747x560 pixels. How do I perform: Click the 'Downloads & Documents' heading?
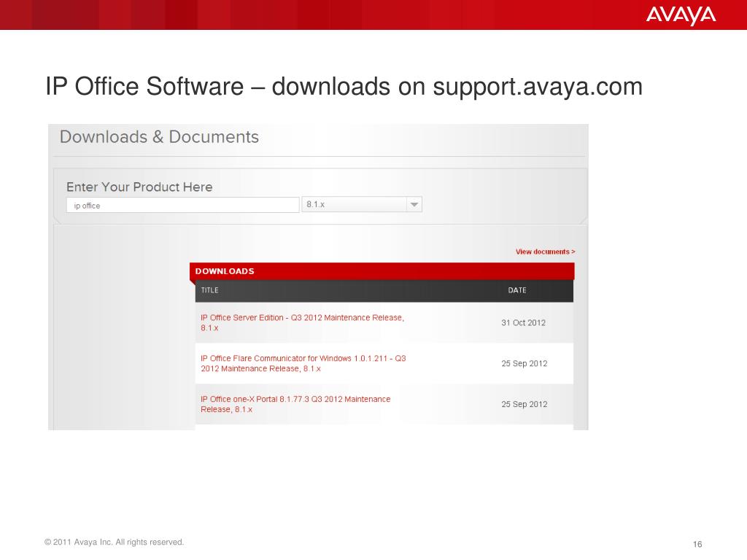point(159,136)
